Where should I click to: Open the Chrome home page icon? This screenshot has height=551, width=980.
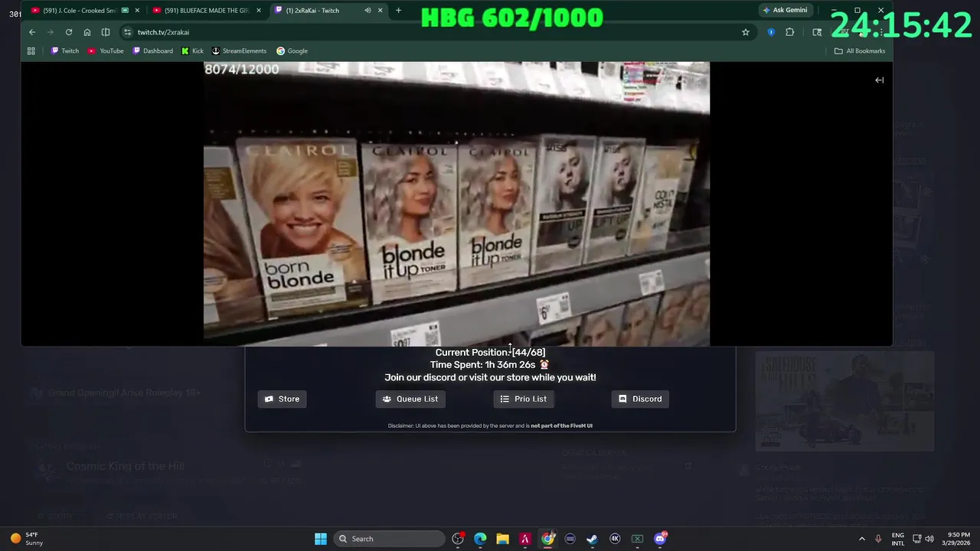pyautogui.click(x=87, y=32)
